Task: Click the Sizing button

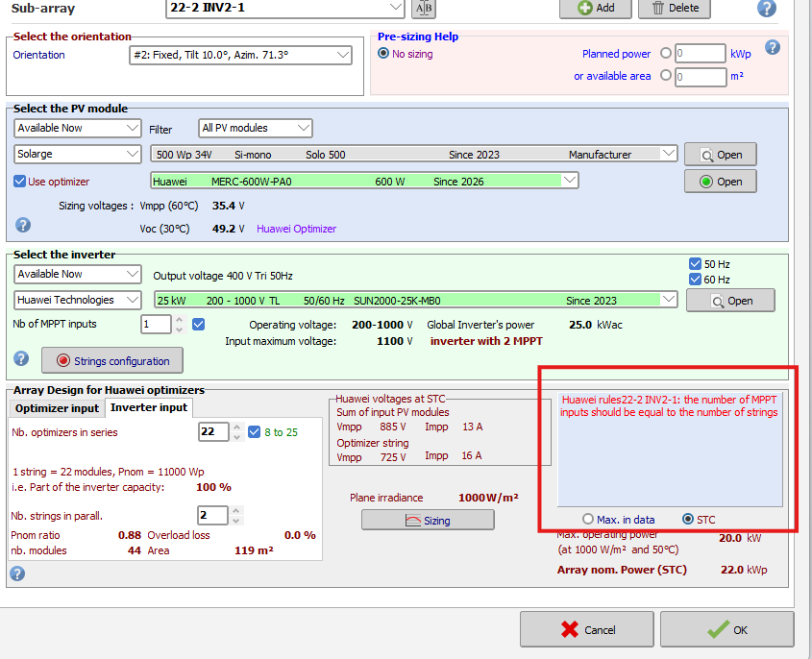Action: point(427,520)
